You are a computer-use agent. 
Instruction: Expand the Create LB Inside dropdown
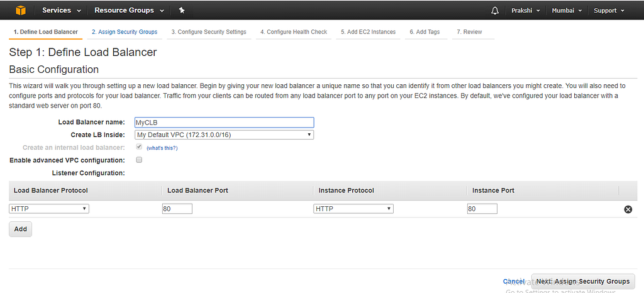pos(225,135)
